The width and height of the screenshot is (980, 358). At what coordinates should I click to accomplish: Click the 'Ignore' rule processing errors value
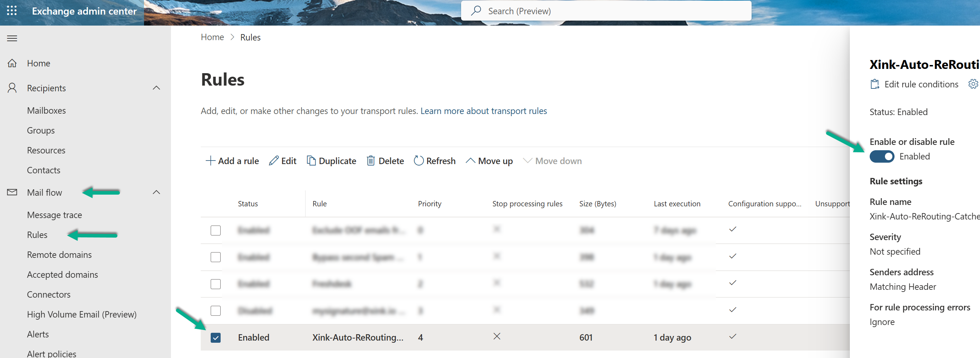pyautogui.click(x=882, y=322)
